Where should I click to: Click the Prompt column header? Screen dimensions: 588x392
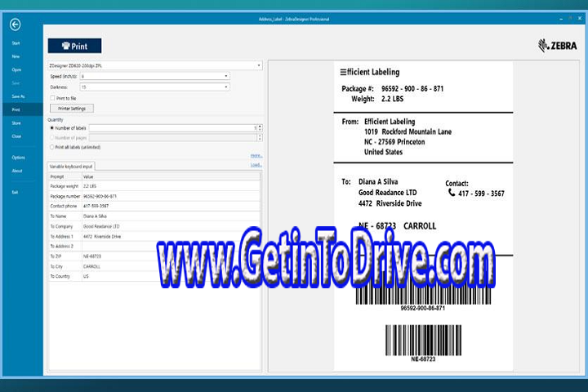(x=65, y=176)
